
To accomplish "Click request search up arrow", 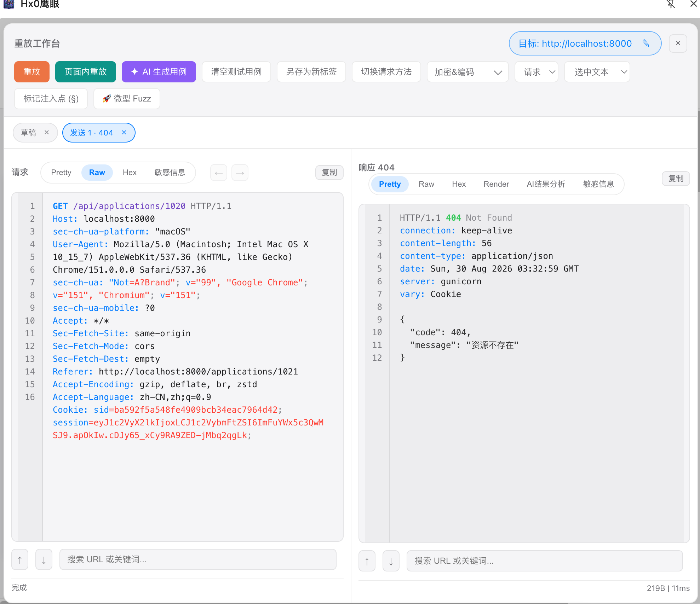I will point(20,559).
